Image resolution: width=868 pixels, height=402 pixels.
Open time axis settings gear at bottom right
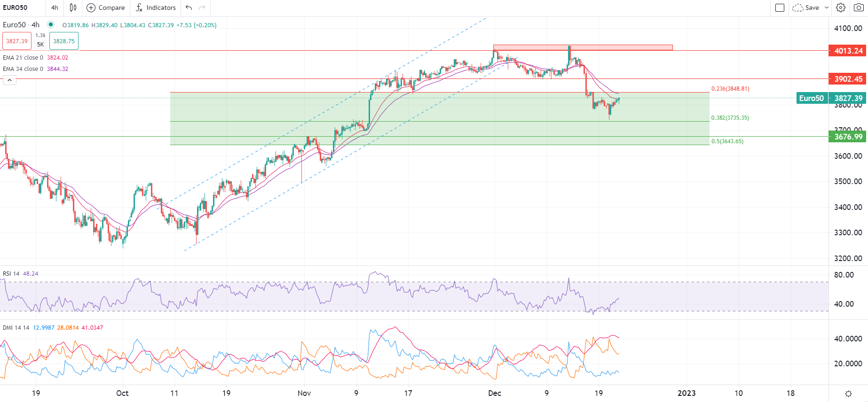coord(848,394)
